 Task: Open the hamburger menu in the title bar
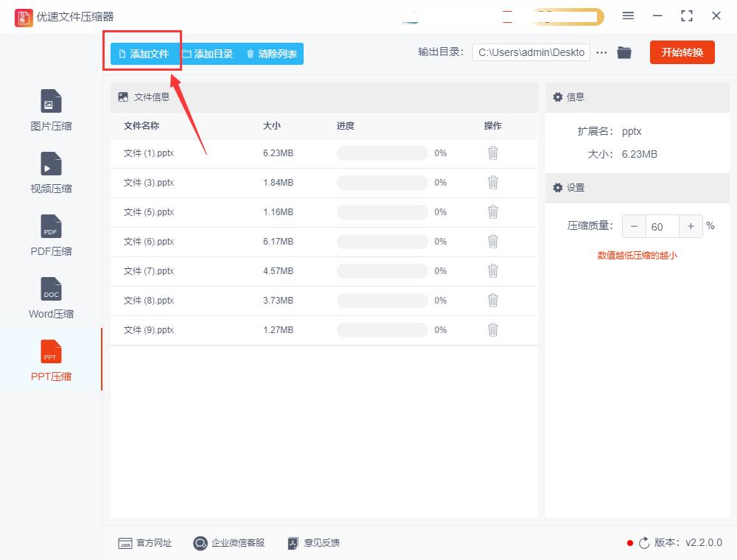click(628, 15)
